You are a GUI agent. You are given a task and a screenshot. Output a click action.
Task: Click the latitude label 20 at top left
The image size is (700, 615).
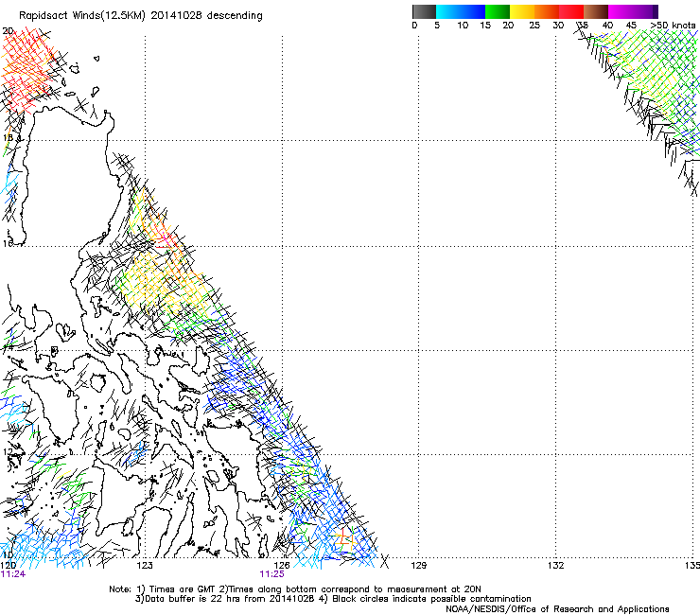point(8,31)
